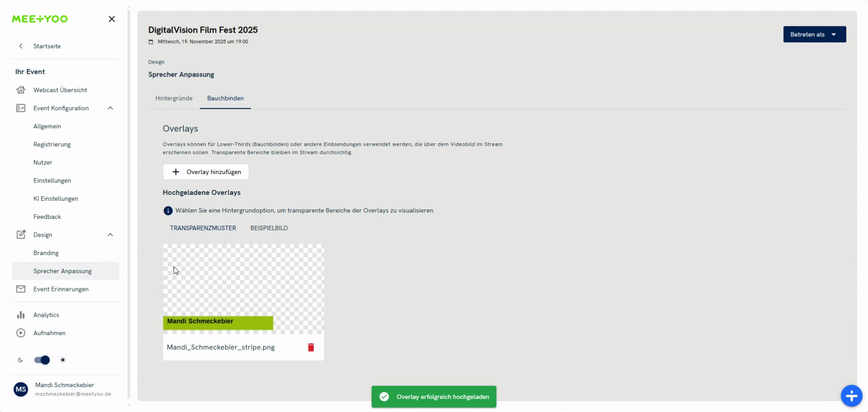Click the Event Erinnerungen envelope icon
The height and width of the screenshot is (412, 868).
pyautogui.click(x=21, y=289)
